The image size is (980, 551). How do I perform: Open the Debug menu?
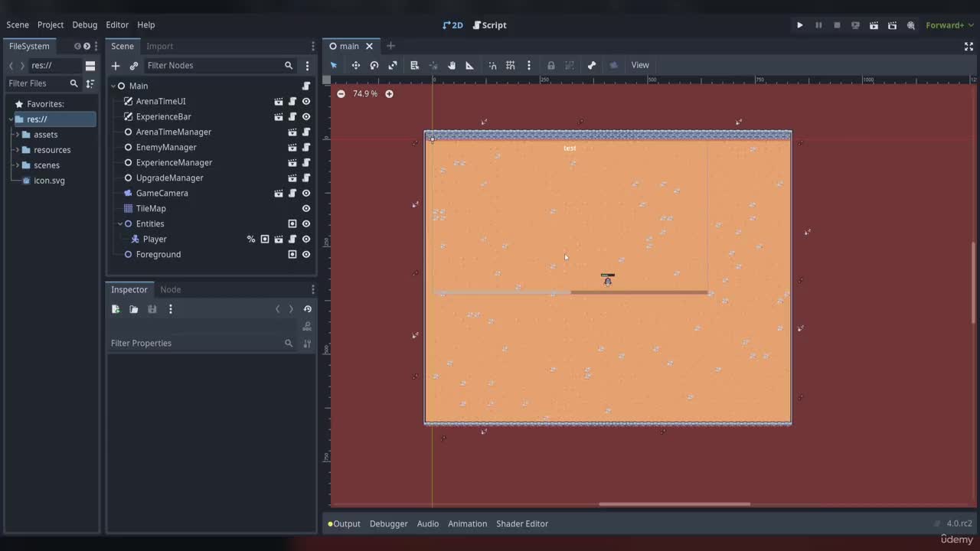coord(85,24)
